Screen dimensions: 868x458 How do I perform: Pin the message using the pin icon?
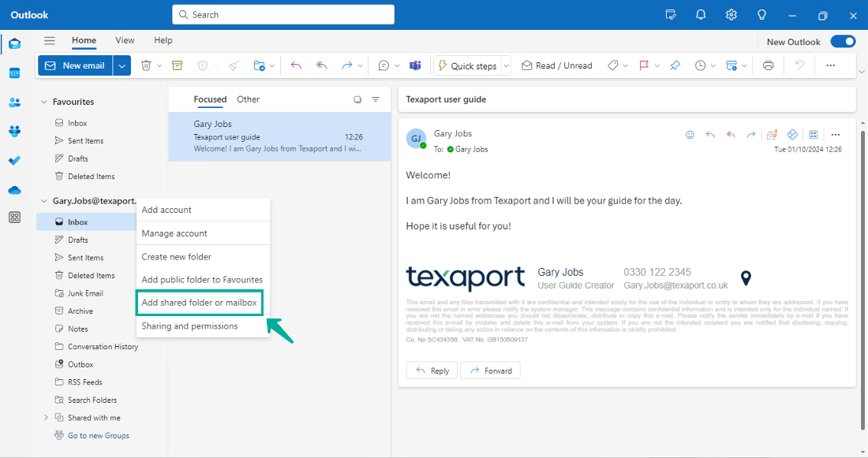pos(675,65)
